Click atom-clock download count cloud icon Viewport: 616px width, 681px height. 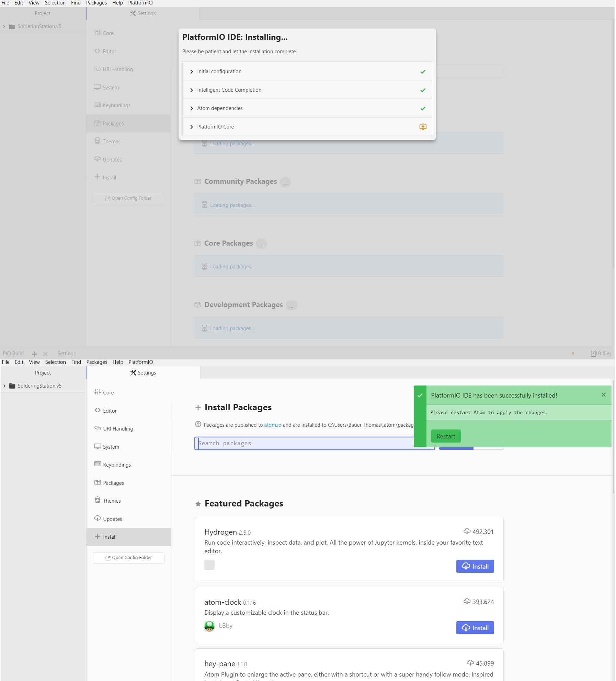point(467,601)
